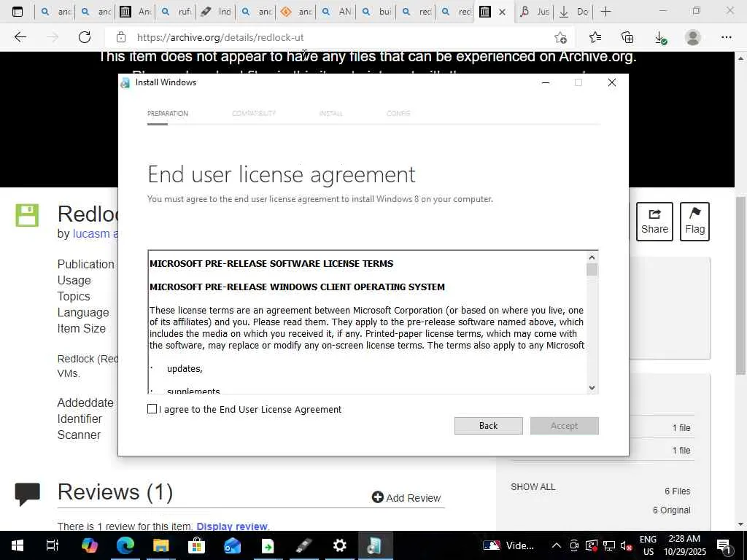Image resolution: width=747 pixels, height=560 pixels.
Task: Click the Reviews speech bubble icon
Action: pyautogui.click(x=28, y=494)
